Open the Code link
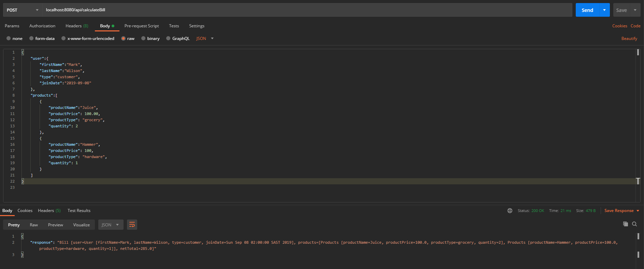 click(x=635, y=26)
